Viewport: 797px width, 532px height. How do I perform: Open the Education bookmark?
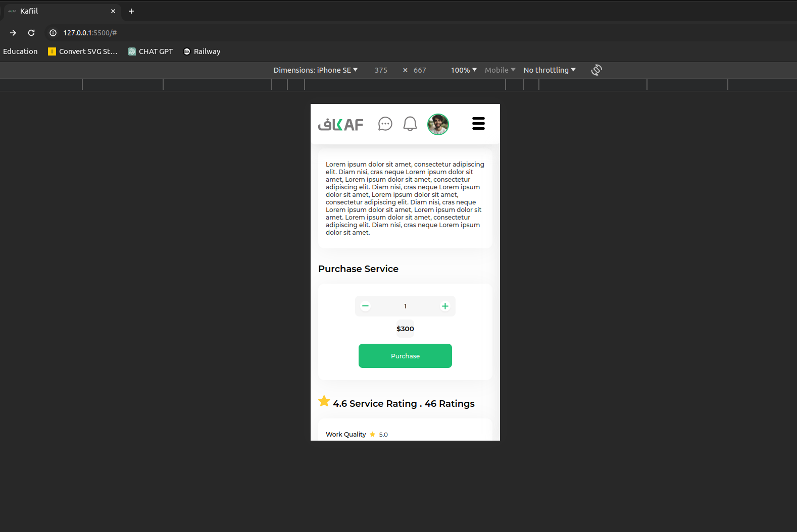click(20, 51)
